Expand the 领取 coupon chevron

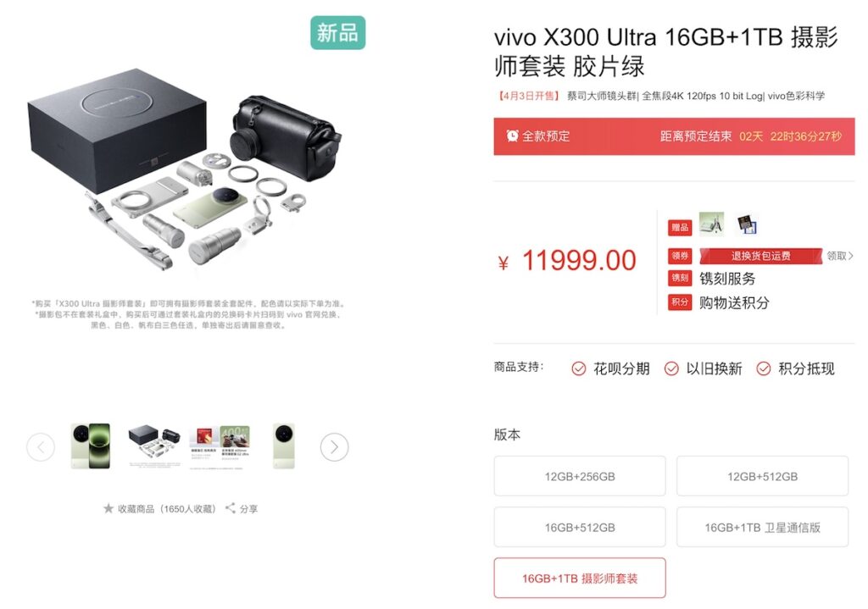click(851, 256)
